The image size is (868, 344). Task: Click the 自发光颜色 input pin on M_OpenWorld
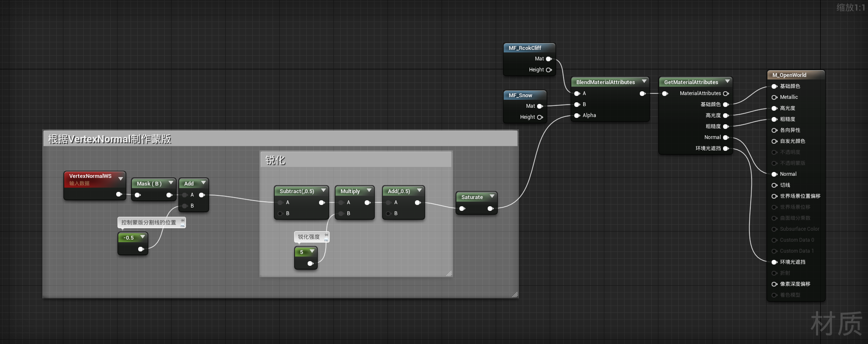[x=774, y=142]
